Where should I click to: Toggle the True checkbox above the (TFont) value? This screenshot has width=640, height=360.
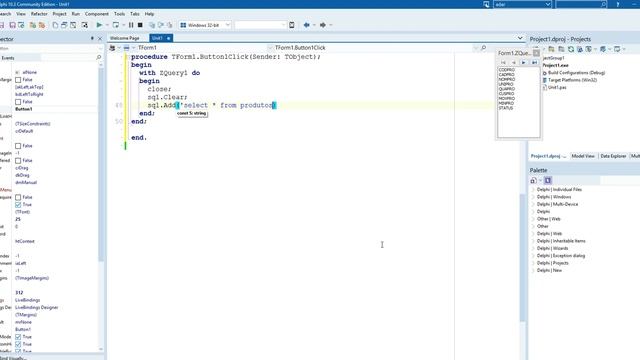pyautogui.click(x=18, y=205)
